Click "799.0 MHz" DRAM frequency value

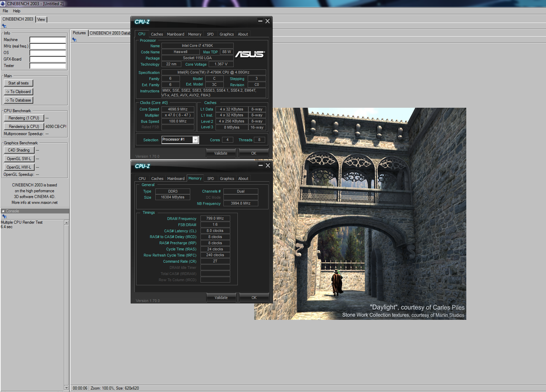[x=215, y=218]
